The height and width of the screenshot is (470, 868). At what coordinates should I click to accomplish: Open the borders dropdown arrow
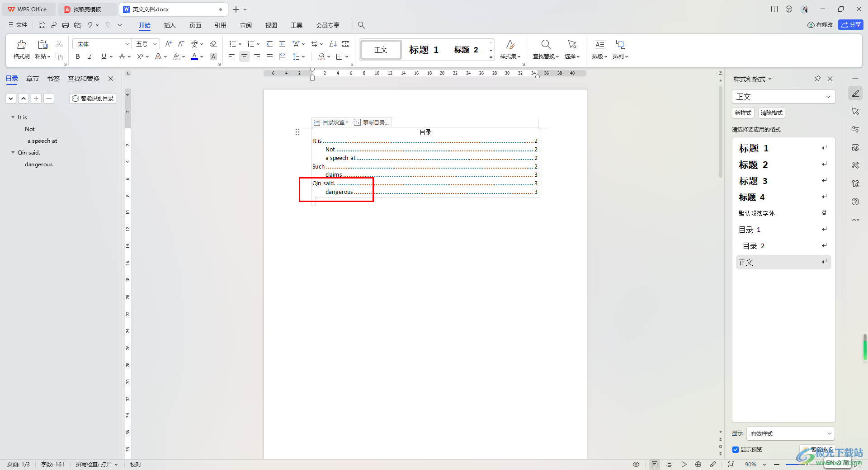coord(347,57)
